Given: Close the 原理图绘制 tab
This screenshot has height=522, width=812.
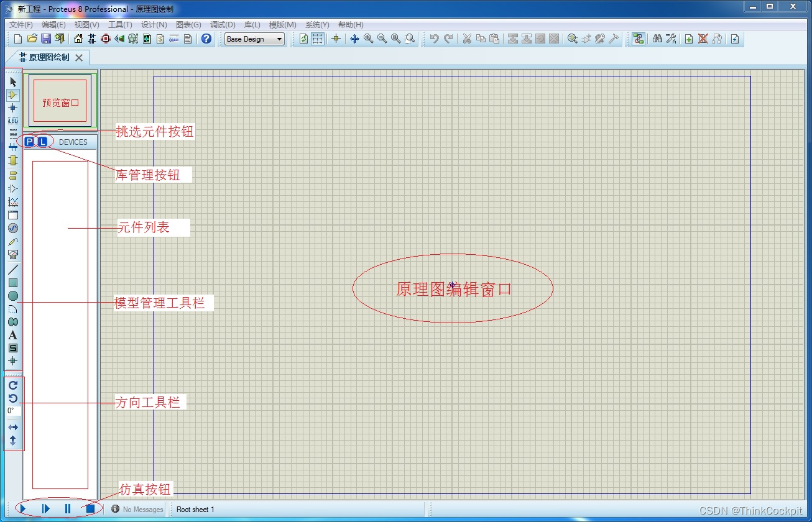Looking at the screenshot, I should click(x=79, y=58).
